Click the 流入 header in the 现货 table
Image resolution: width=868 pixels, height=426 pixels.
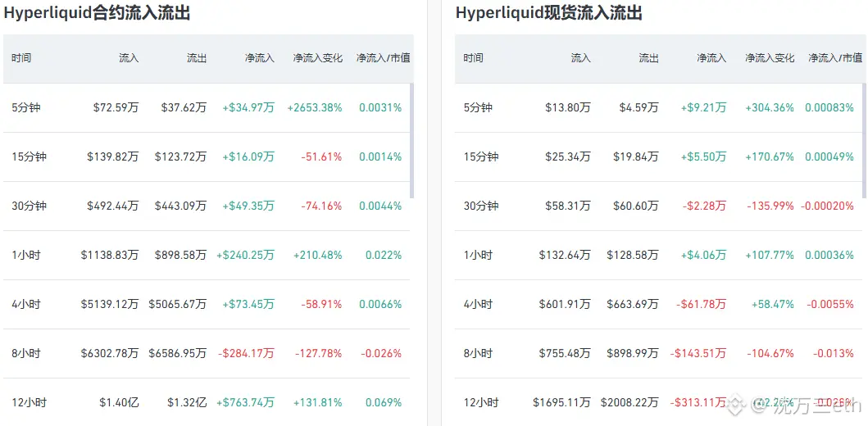[x=580, y=58]
